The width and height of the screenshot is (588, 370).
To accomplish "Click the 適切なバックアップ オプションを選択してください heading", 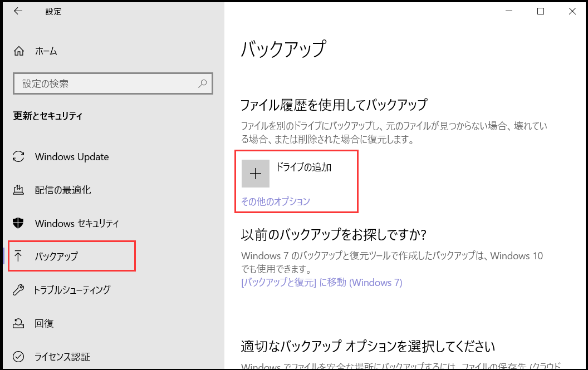I will pyautogui.click(x=368, y=347).
